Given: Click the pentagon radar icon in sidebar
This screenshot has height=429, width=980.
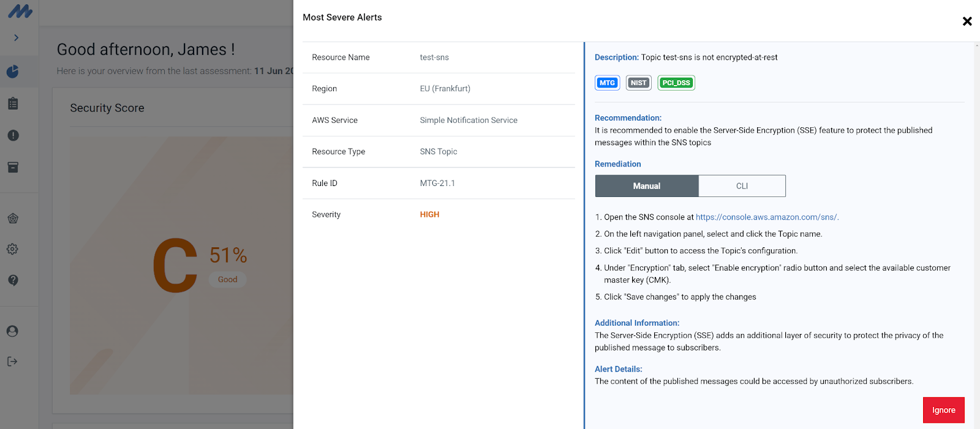Looking at the screenshot, I should (x=13, y=218).
